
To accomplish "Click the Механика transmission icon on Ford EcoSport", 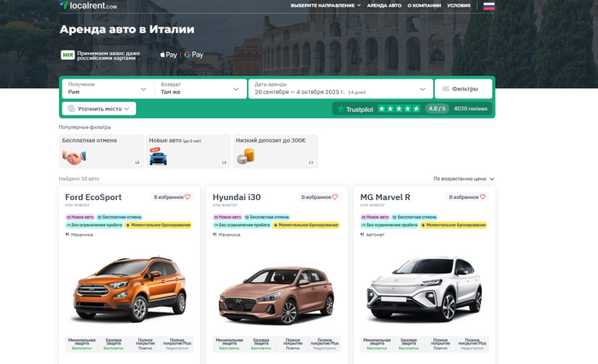I will pyautogui.click(x=67, y=235).
